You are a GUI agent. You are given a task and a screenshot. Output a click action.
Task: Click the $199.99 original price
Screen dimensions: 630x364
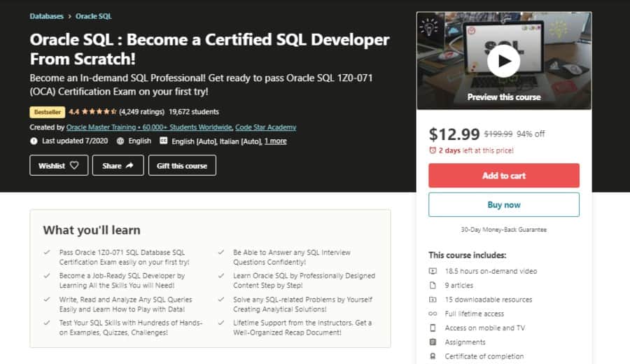[498, 134]
